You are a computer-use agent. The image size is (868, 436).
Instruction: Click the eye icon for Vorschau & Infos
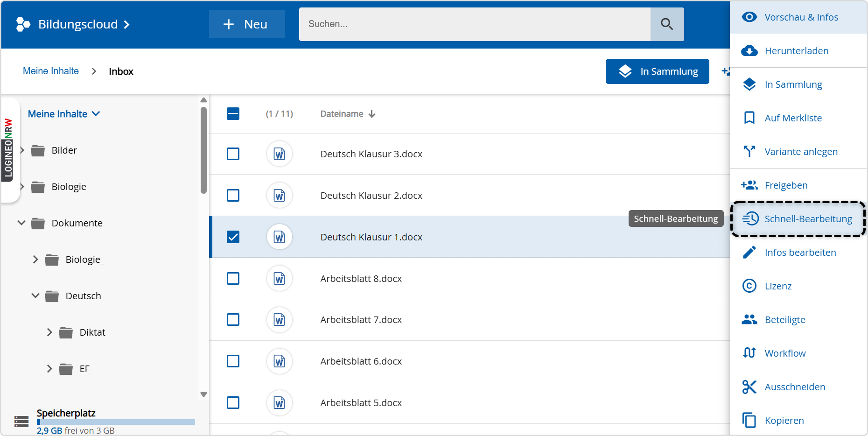click(x=749, y=17)
